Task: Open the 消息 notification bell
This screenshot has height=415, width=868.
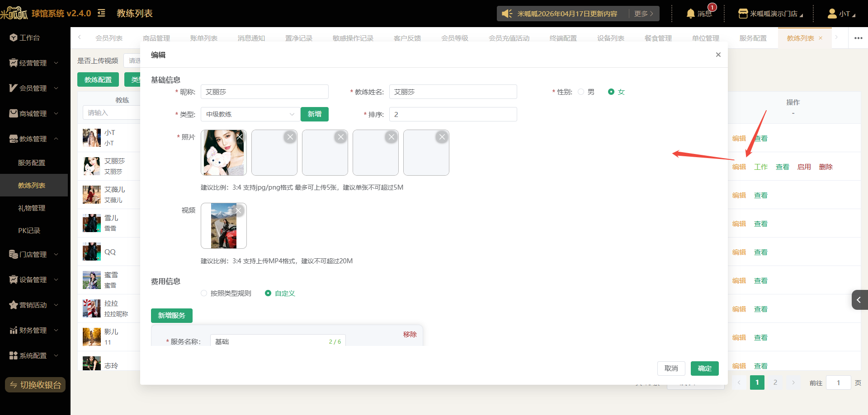Action: click(699, 14)
